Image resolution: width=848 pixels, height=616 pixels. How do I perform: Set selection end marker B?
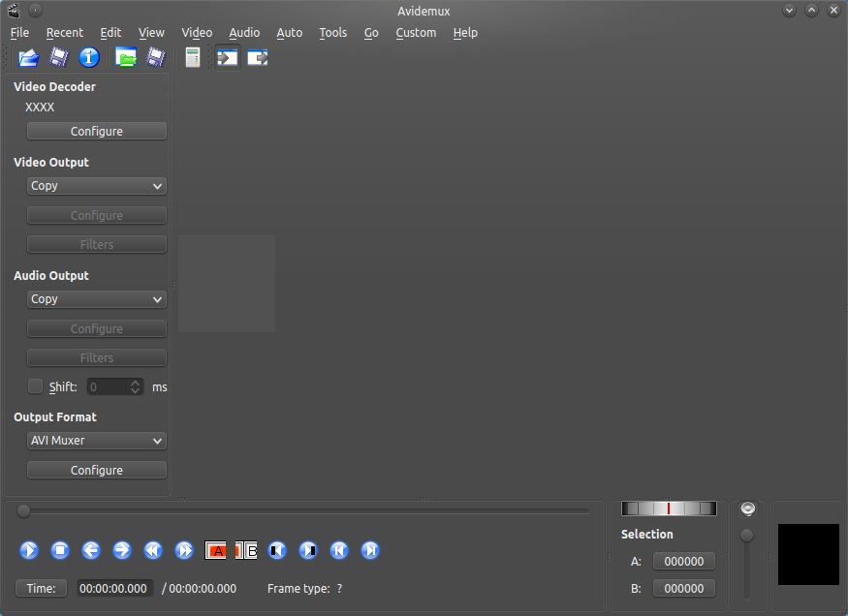(x=246, y=550)
